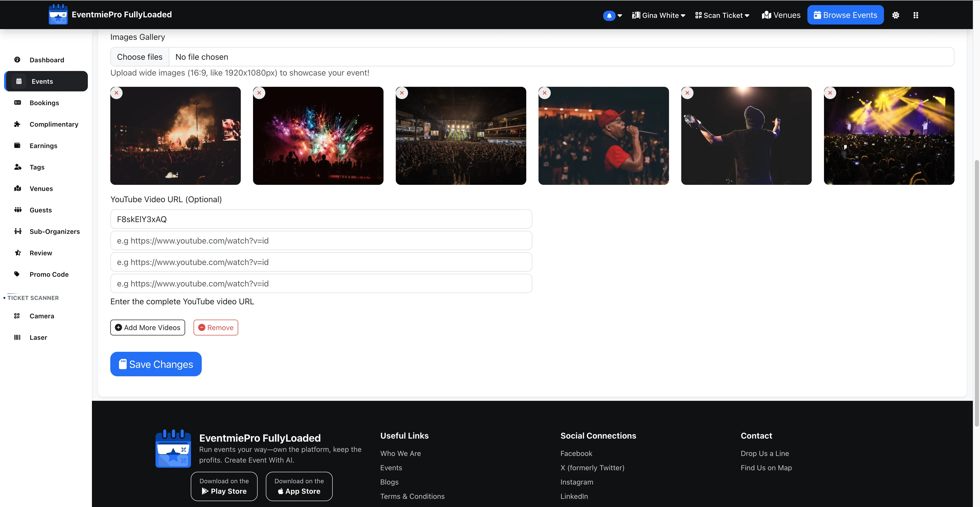Open the Blogs footer link
Viewport: 980px width, 507px height.
[x=389, y=482]
